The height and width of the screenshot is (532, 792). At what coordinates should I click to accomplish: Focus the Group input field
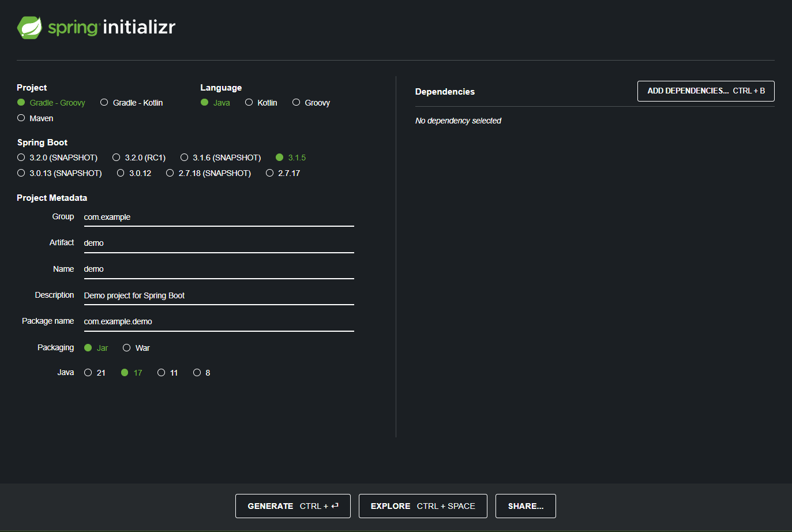click(x=219, y=217)
